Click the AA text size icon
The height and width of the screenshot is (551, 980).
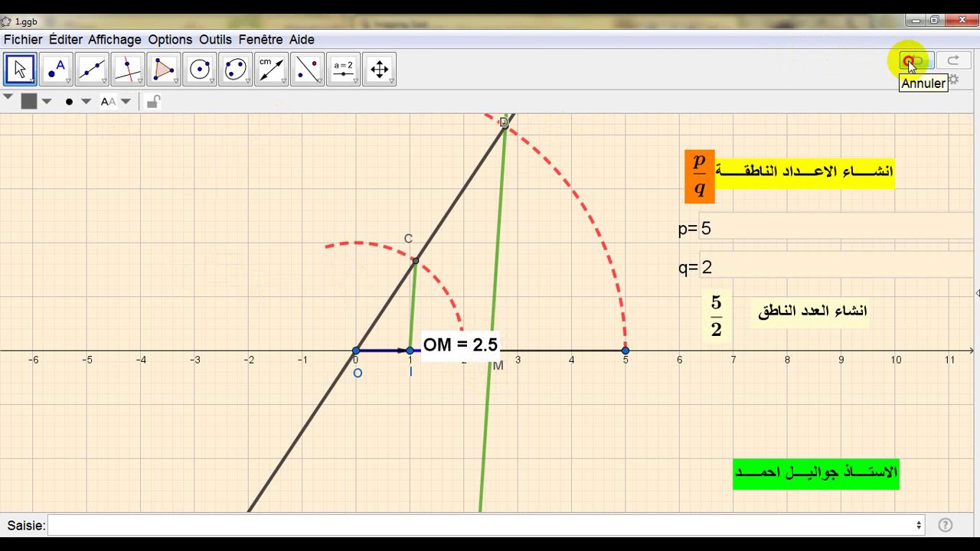click(x=108, y=101)
